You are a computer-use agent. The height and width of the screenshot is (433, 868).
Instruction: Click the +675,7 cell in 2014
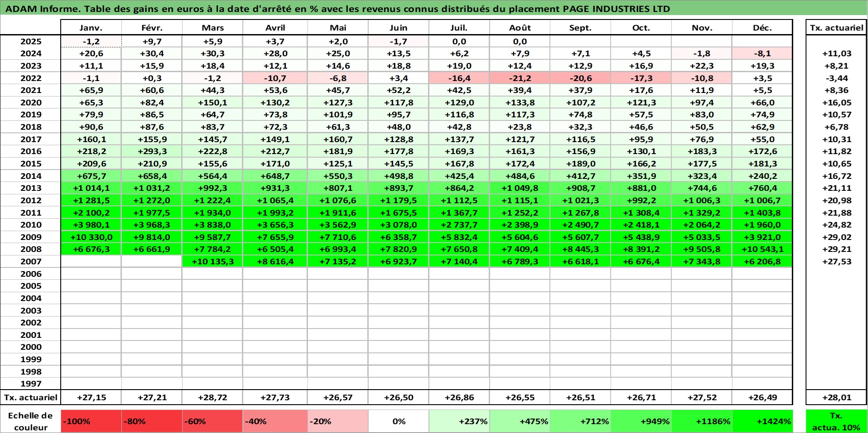coord(91,176)
